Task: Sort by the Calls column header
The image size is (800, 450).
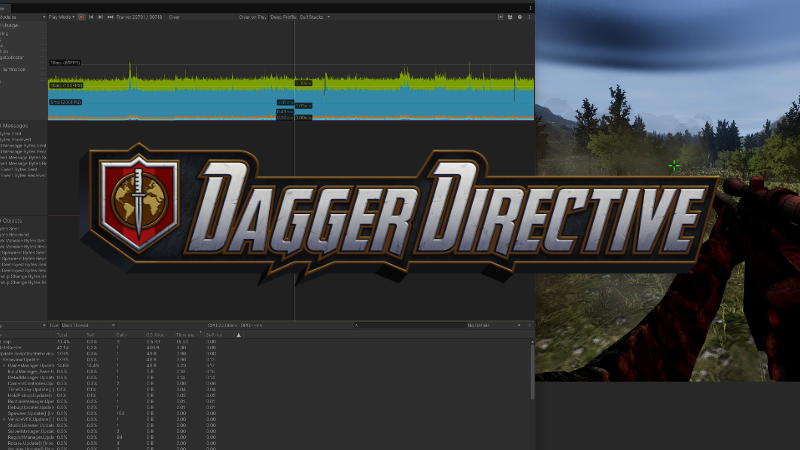Action: [122, 335]
